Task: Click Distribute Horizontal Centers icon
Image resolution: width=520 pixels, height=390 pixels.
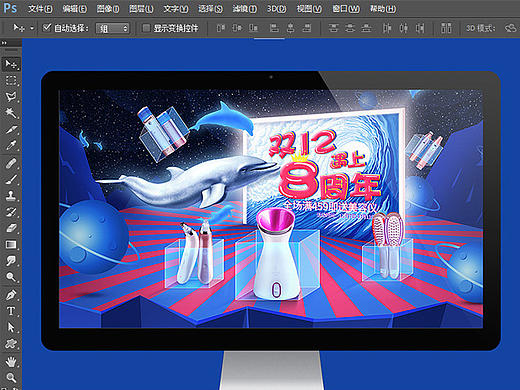Action: click(x=403, y=28)
